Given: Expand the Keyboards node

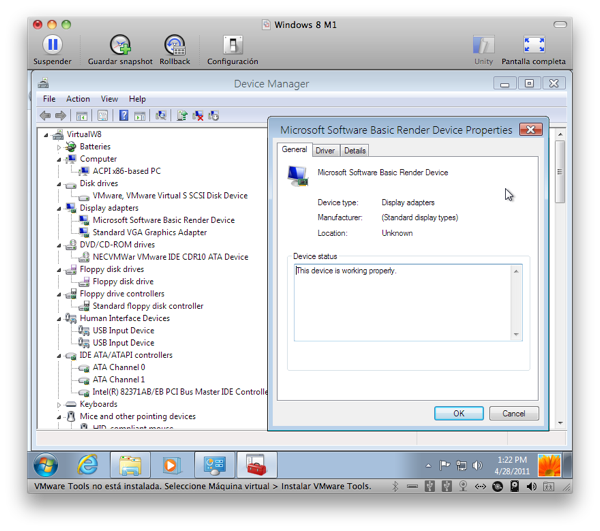Looking at the screenshot, I should pyautogui.click(x=59, y=404).
